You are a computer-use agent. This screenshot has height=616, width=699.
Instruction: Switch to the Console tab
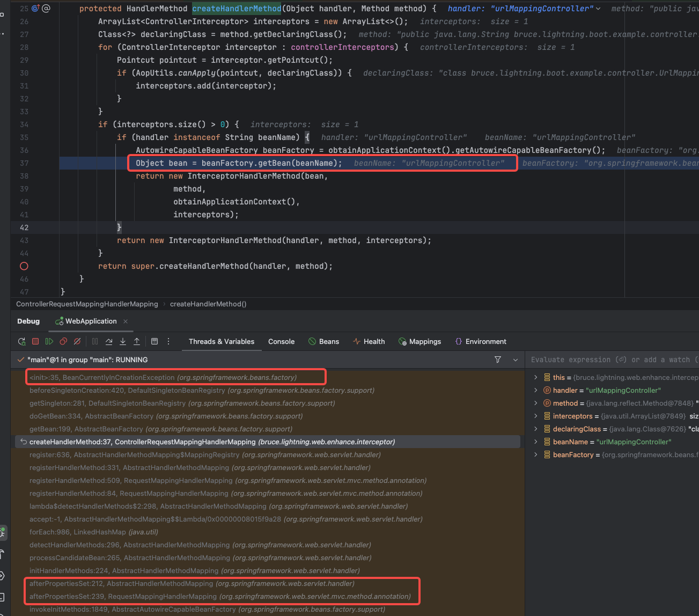pyautogui.click(x=281, y=341)
